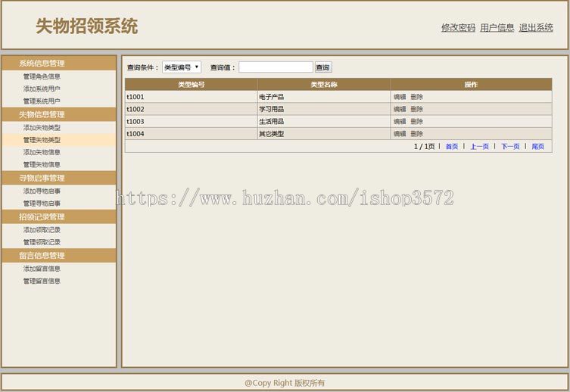Click the 1 / 1页 page indicator
This screenshot has width=570, height=392.
point(424,146)
